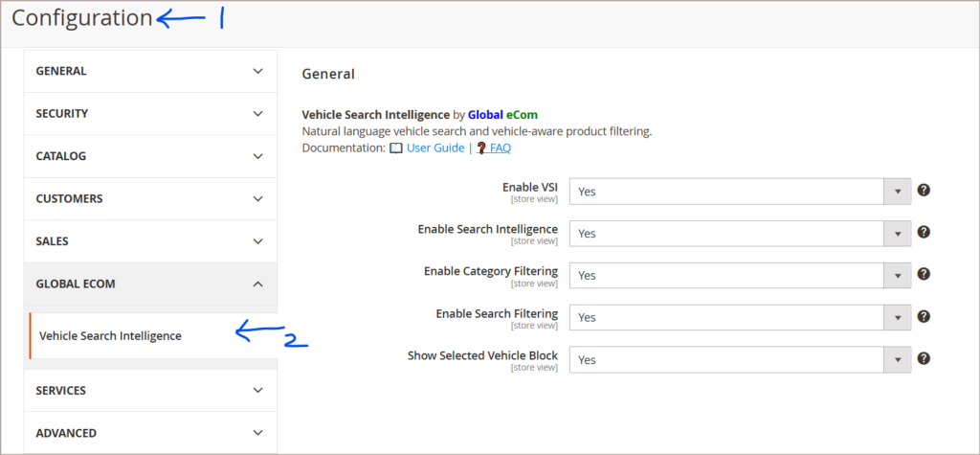Click the SERVICES sidebar tab label
Viewport: 980px width, 455px height.
60,390
